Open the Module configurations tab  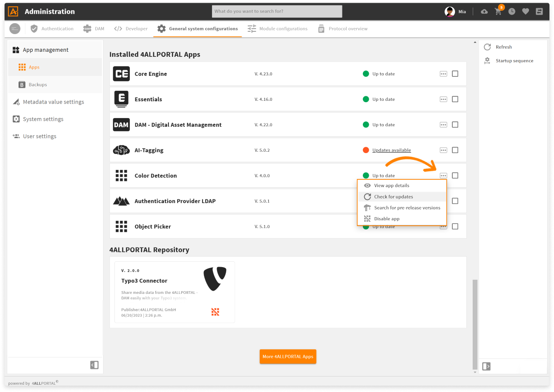[277, 29]
